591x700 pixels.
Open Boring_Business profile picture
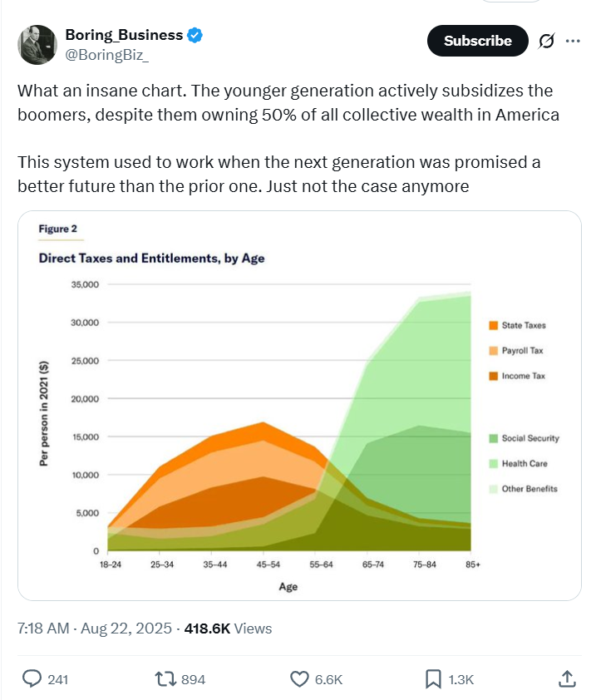37,44
